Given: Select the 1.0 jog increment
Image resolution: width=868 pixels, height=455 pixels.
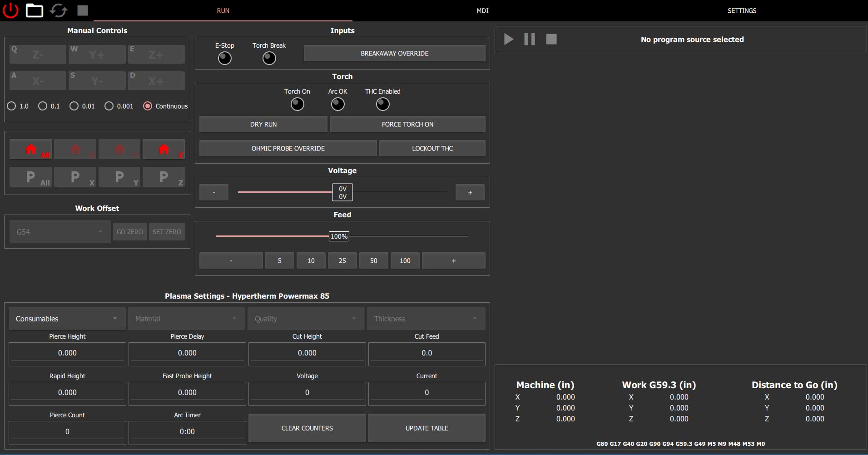Looking at the screenshot, I should point(18,106).
